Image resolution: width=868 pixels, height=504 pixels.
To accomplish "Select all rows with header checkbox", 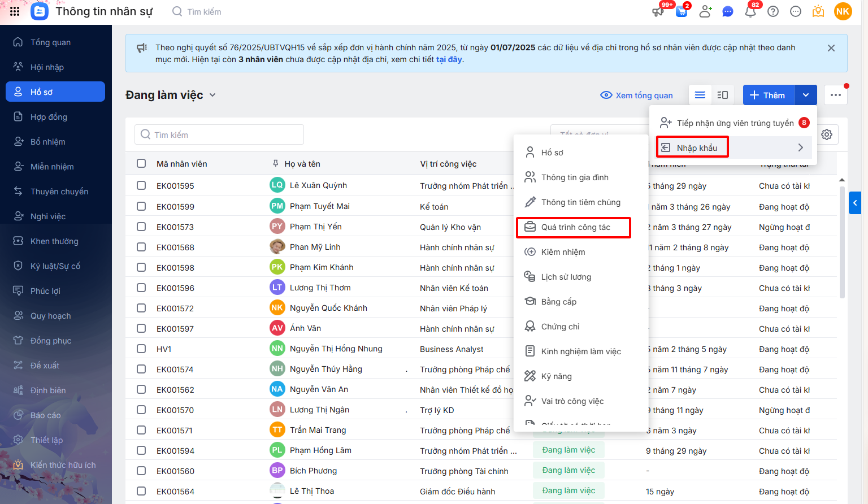I will coord(141,163).
